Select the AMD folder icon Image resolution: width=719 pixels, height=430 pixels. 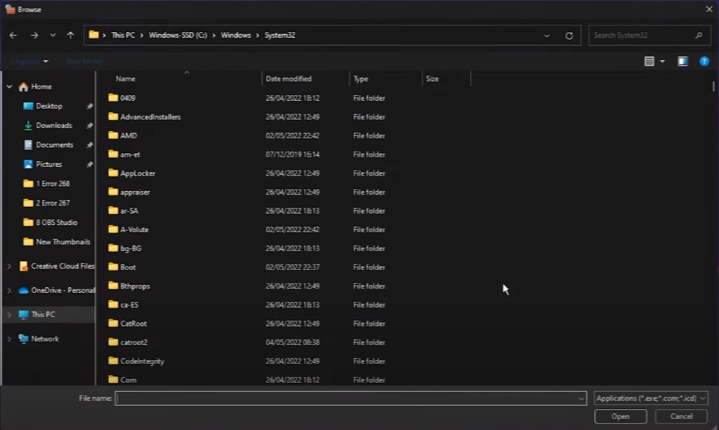tap(113, 135)
